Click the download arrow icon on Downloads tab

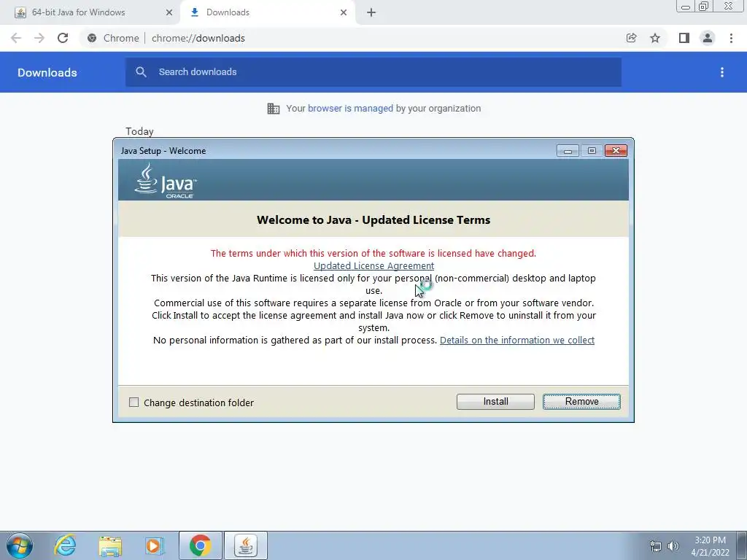pyautogui.click(x=194, y=12)
